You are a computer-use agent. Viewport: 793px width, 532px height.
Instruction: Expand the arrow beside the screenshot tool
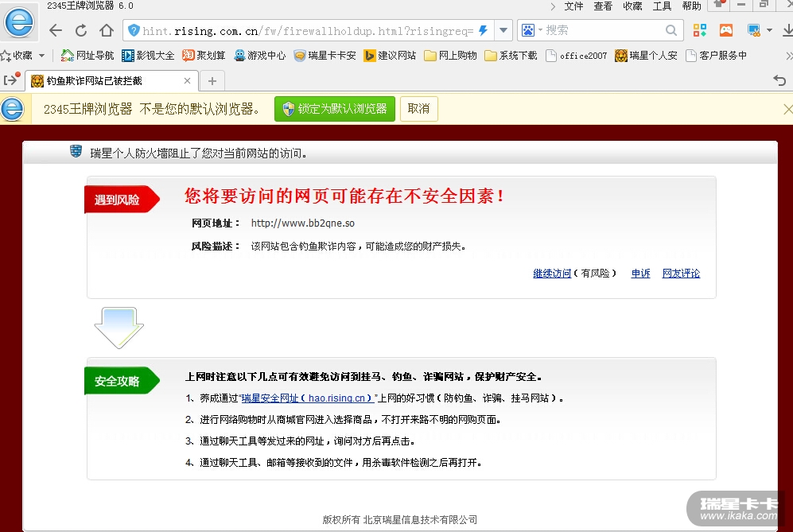769,31
